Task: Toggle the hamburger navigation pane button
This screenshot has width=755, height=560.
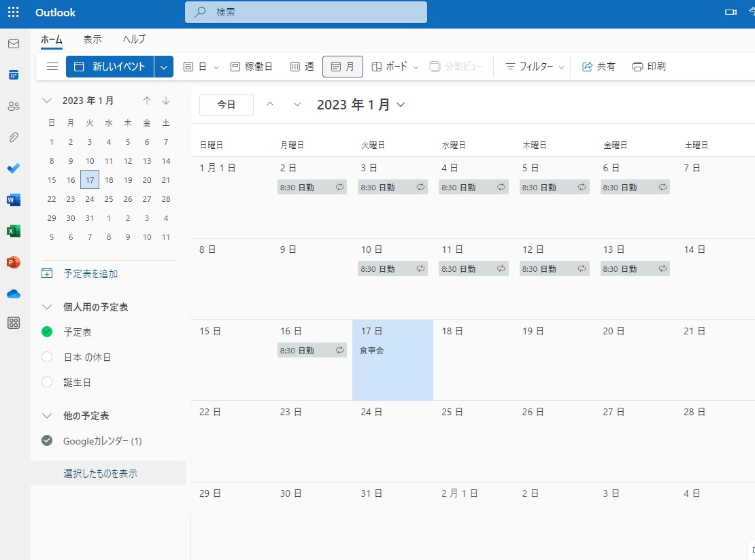Action: tap(52, 67)
